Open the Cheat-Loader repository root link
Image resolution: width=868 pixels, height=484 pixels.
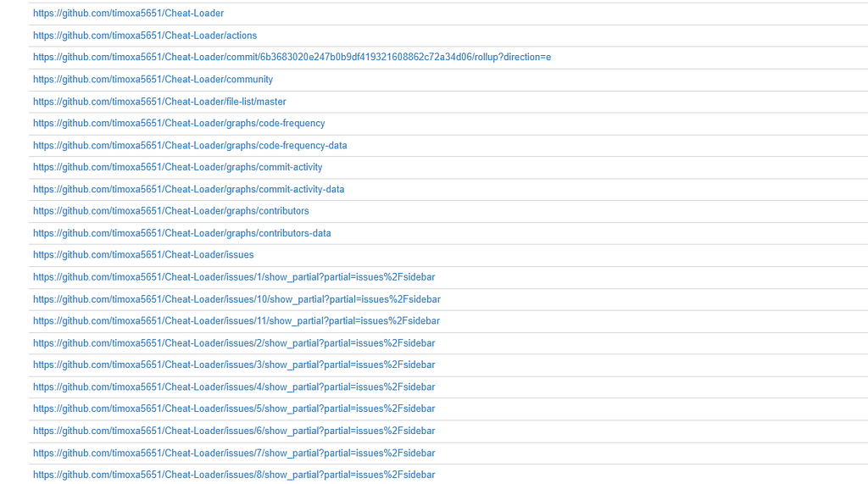129,14
